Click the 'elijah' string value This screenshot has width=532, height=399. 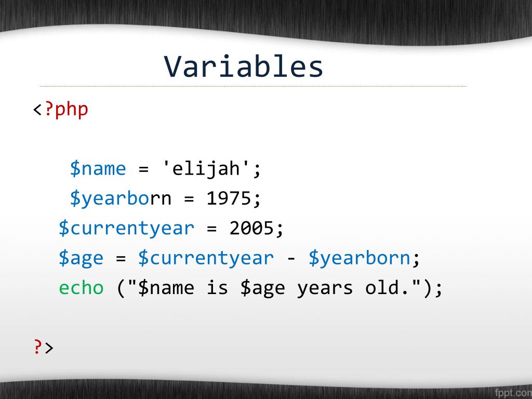[x=207, y=169]
